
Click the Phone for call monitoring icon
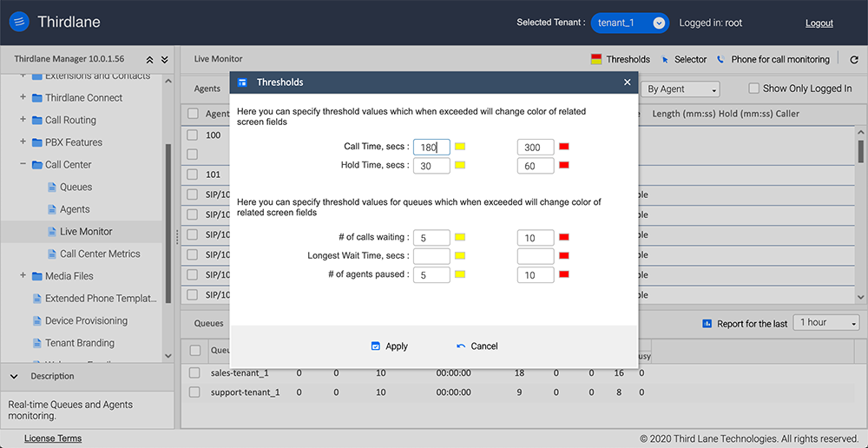coord(720,60)
